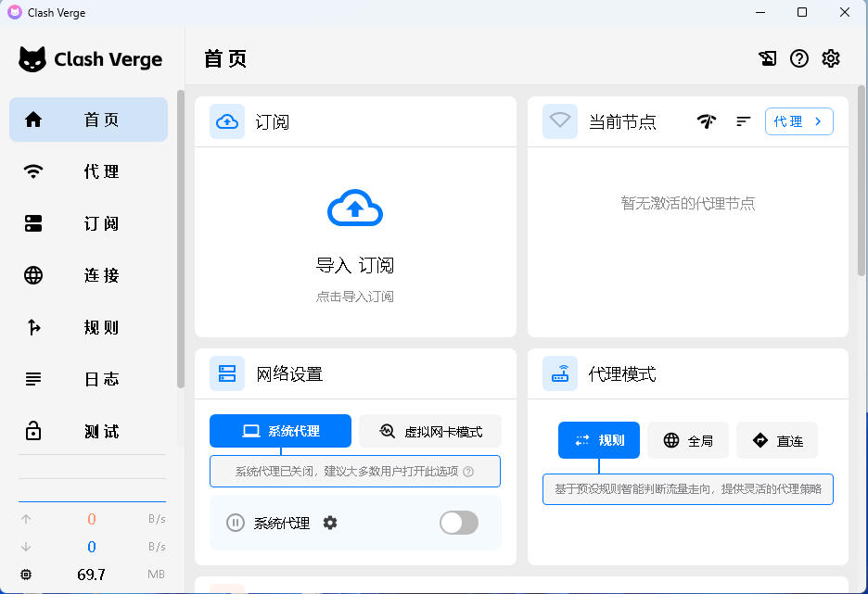Click the main page vertical scrollbar
The width and height of the screenshot is (868, 594).
coord(862,185)
